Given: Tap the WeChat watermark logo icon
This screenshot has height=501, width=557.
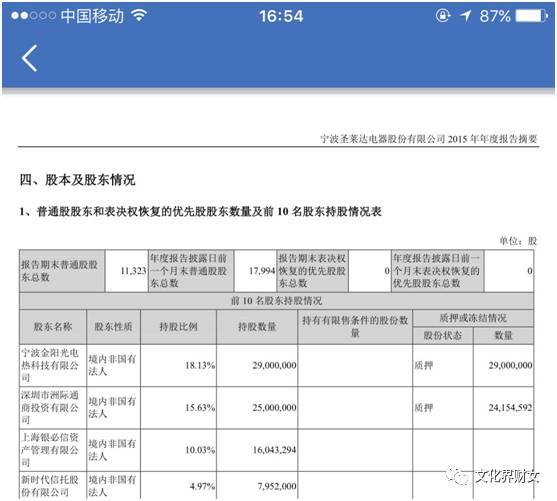Looking at the screenshot, I should pos(458,476).
